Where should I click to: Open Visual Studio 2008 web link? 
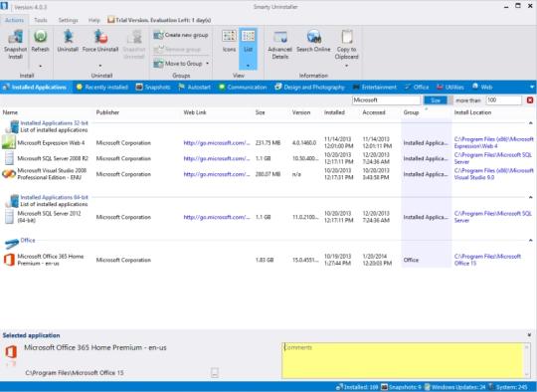tap(217, 174)
